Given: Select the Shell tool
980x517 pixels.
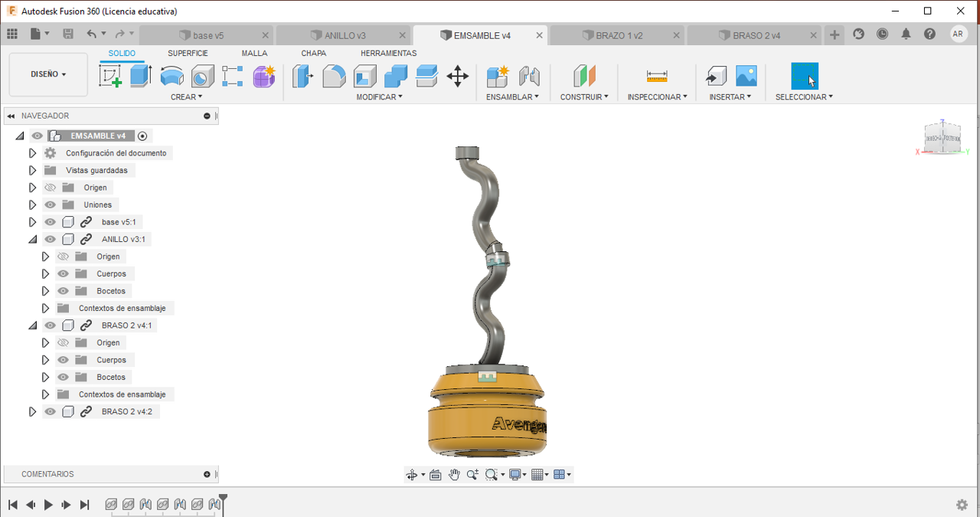Looking at the screenshot, I should pyautogui.click(x=364, y=76).
